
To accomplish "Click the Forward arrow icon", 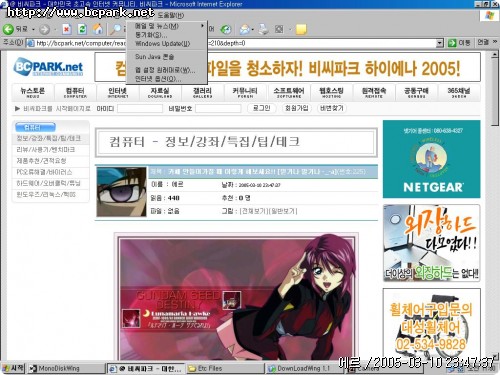I will [x=44, y=29].
